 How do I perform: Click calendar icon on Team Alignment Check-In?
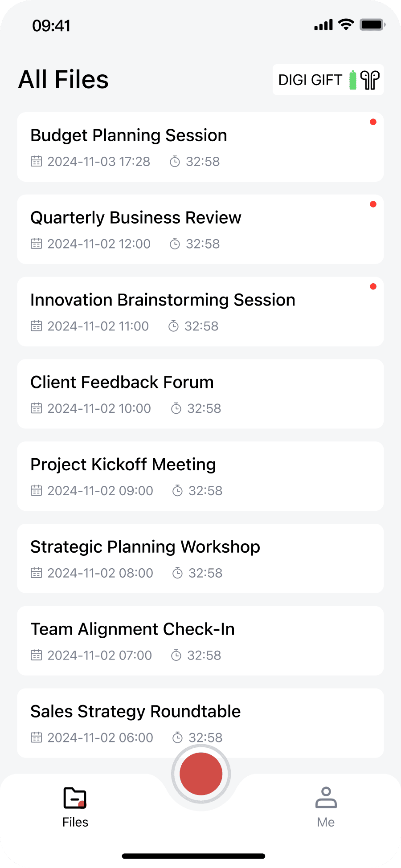pyautogui.click(x=36, y=655)
